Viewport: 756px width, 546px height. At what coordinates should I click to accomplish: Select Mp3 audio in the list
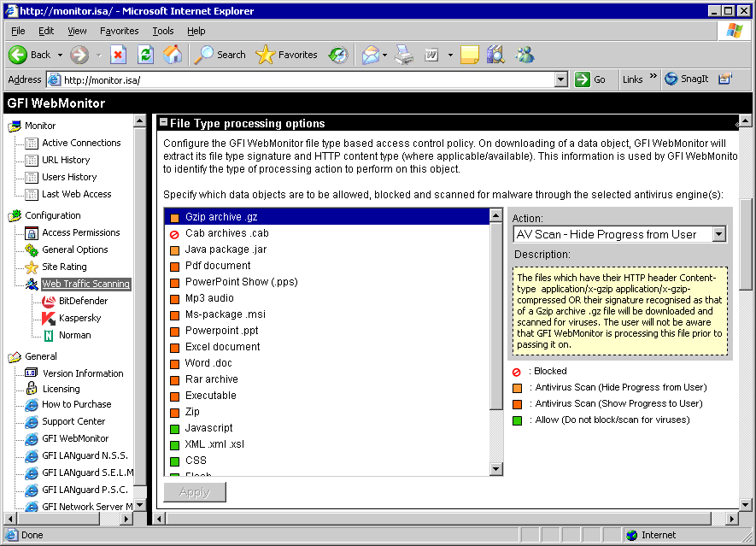point(327,298)
